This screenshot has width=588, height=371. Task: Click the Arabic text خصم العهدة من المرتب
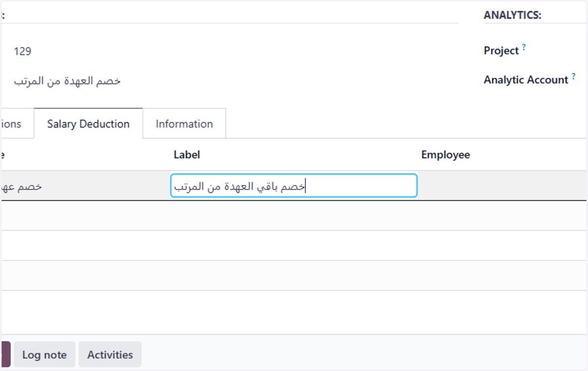tap(67, 81)
